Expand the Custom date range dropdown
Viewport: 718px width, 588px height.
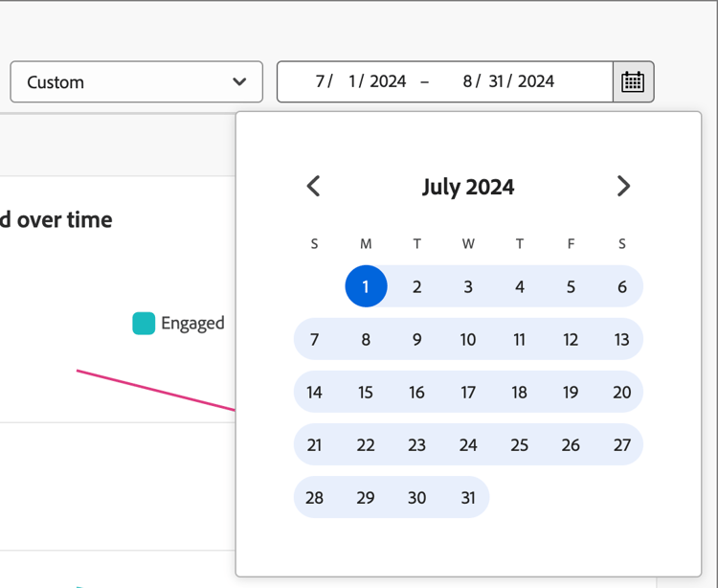(x=137, y=82)
